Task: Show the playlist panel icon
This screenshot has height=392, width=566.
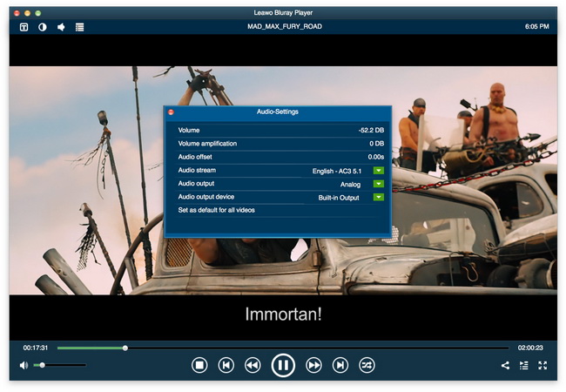Action: 524,366
